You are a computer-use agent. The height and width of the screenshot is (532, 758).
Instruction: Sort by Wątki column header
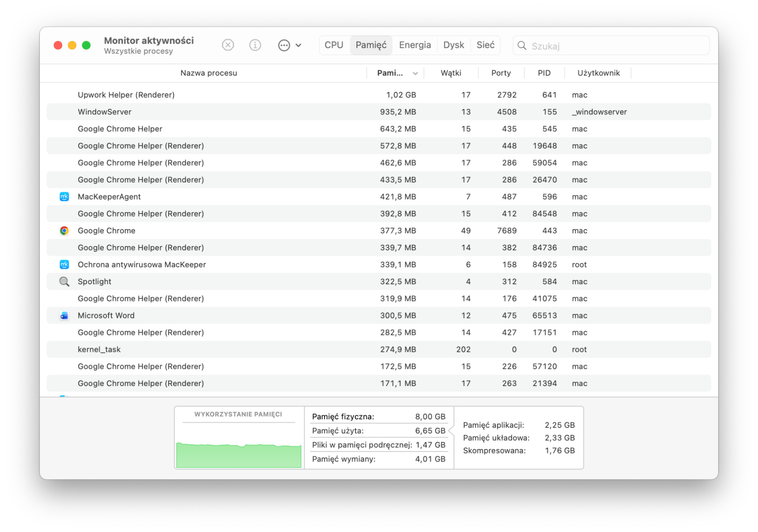click(451, 73)
